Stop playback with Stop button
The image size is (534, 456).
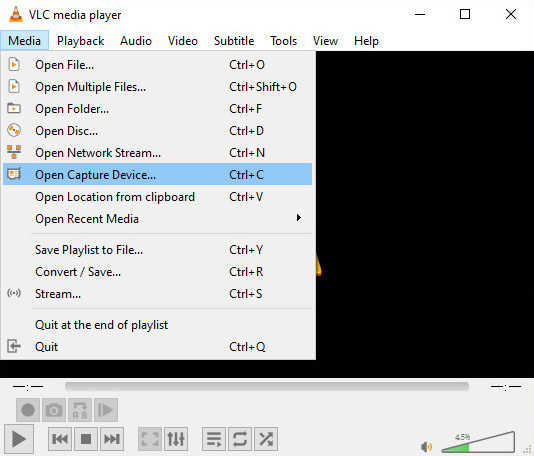[x=86, y=439]
